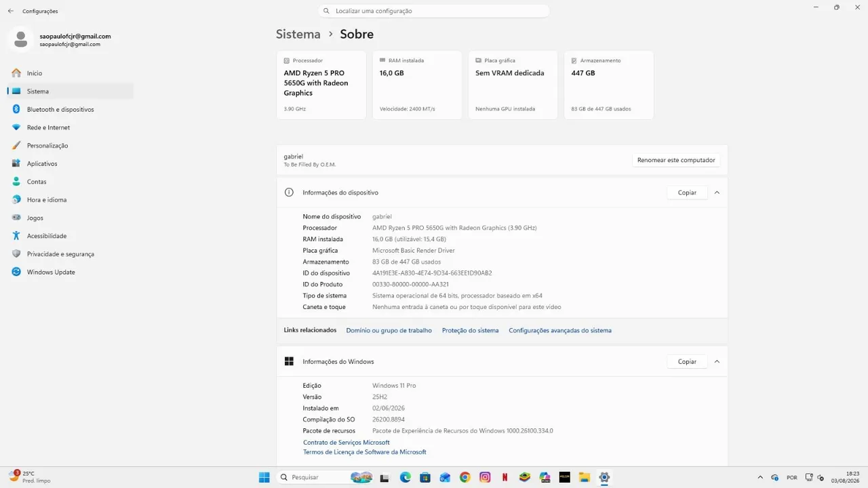The height and width of the screenshot is (488, 868).
Task: Open Configurações avançadas do sistema link
Action: 560,330
